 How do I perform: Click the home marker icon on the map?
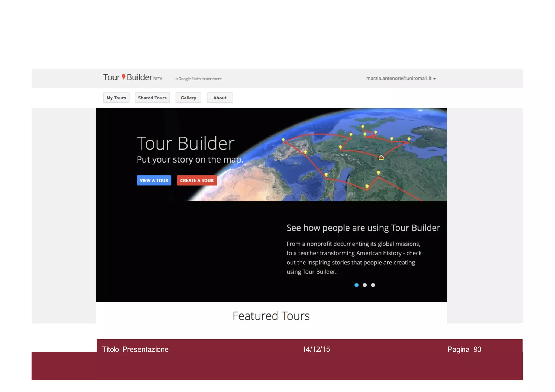(x=381, y=157)
